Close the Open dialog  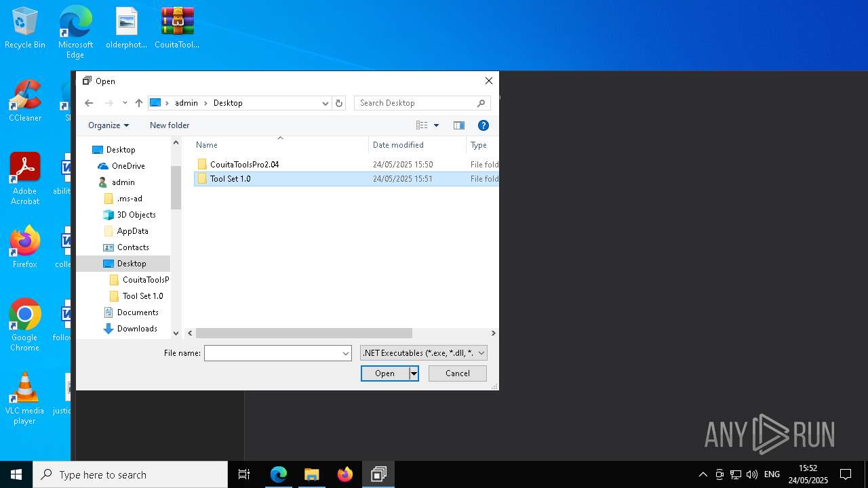(x=489, y=81)
